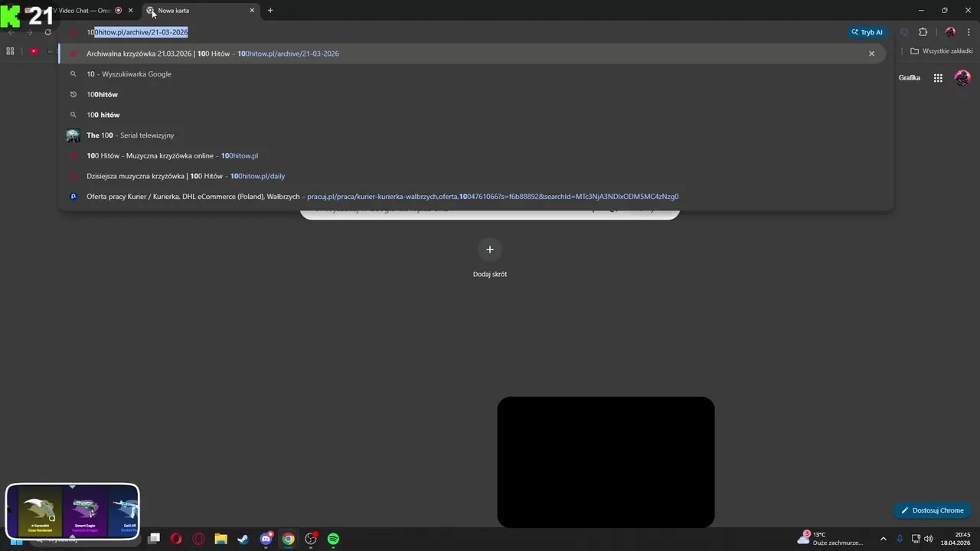Reload the page with the refresh icon

coord(47,32)
